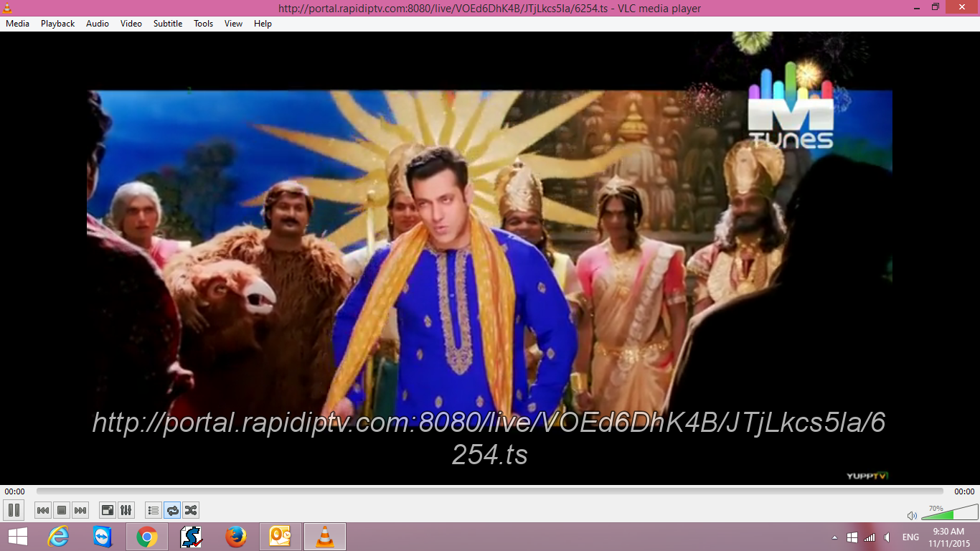The width and height of the screenshot is (980, 551).
Task: Open the blue S checkmark app in taskbar
Action: click(192, 537)
